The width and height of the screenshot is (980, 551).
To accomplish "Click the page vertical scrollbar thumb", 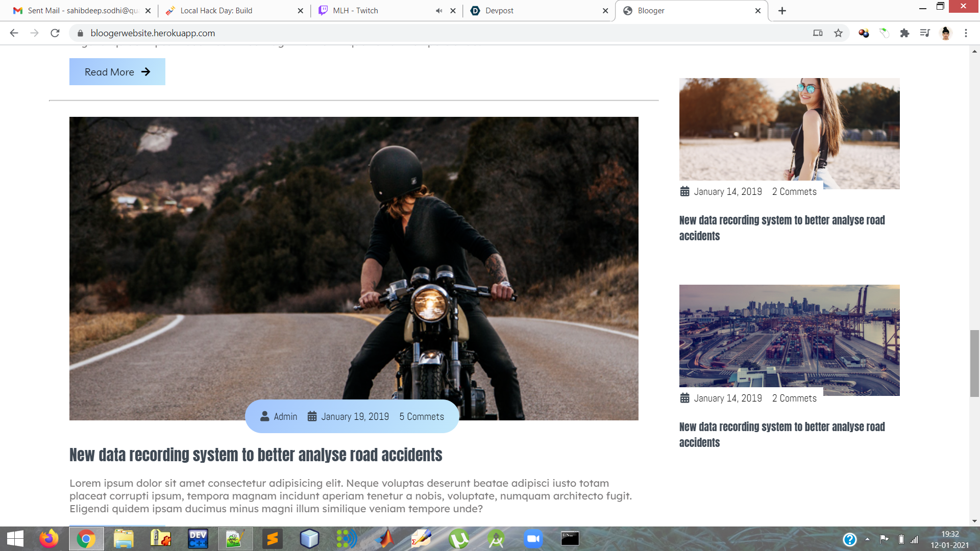I will [974, 363].
